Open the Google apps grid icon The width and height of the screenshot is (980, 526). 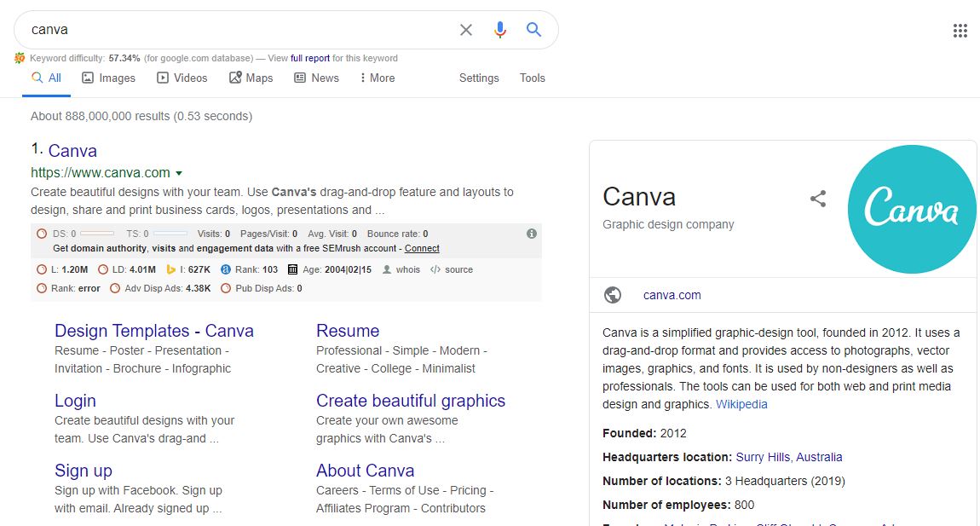960,30
